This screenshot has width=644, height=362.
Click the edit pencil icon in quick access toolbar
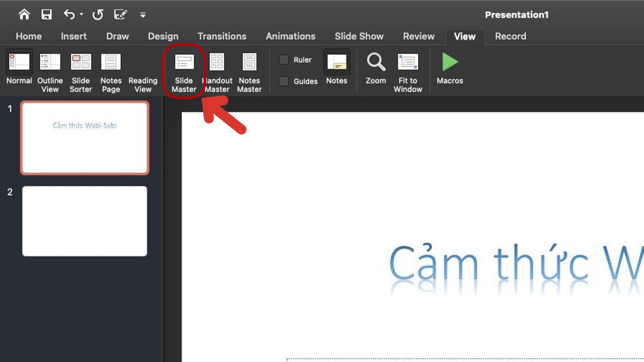coord(121,15)
